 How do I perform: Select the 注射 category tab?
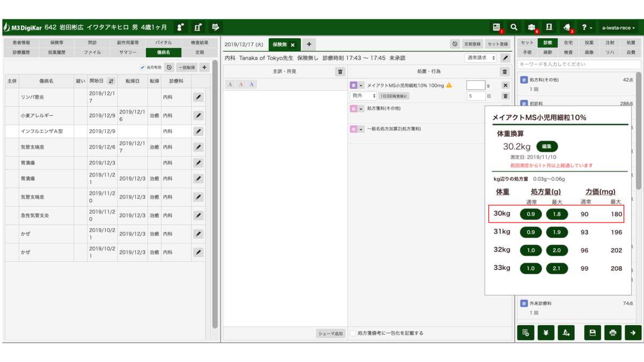[610, 42]
